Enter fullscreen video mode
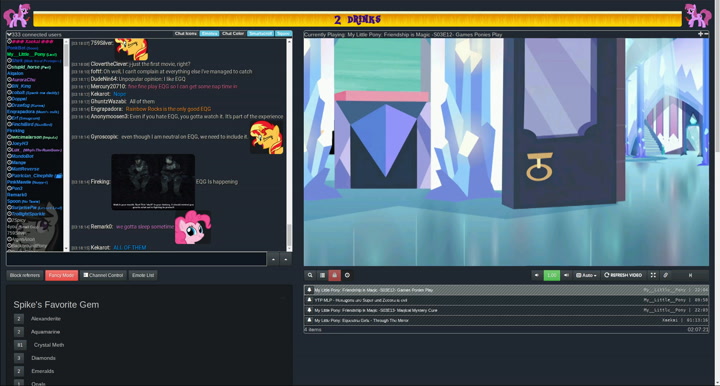The width and height of the screenshot is (720, 386). (x=653, y=275)
